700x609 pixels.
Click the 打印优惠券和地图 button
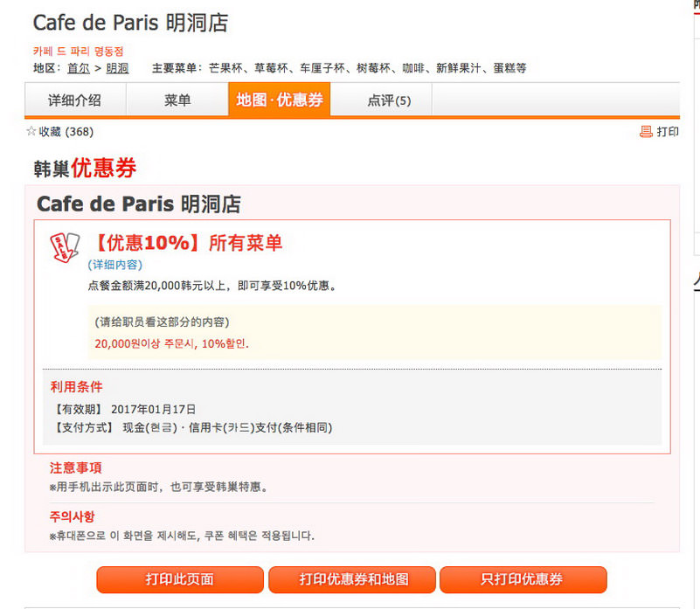pos(352,579)
